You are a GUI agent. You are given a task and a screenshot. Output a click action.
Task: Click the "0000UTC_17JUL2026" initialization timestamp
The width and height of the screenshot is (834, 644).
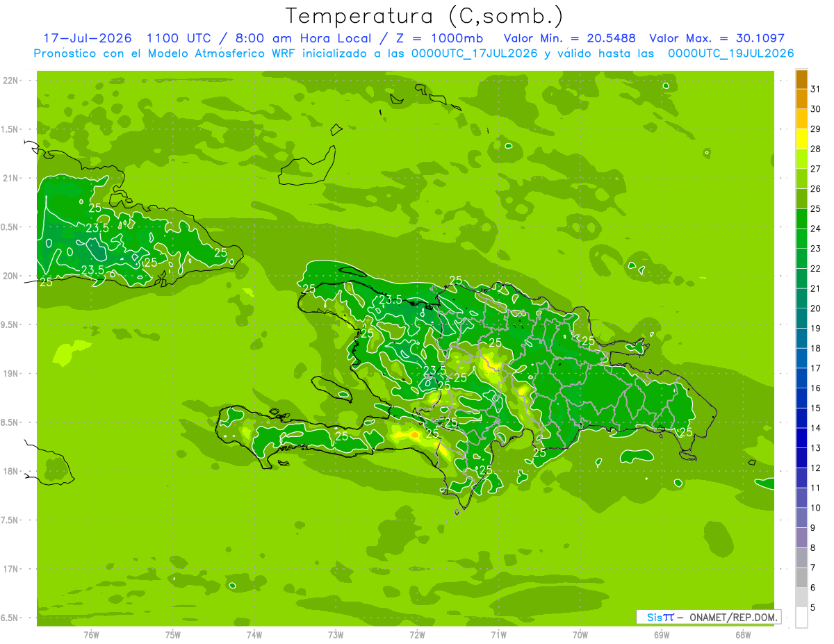pos(474,53)
